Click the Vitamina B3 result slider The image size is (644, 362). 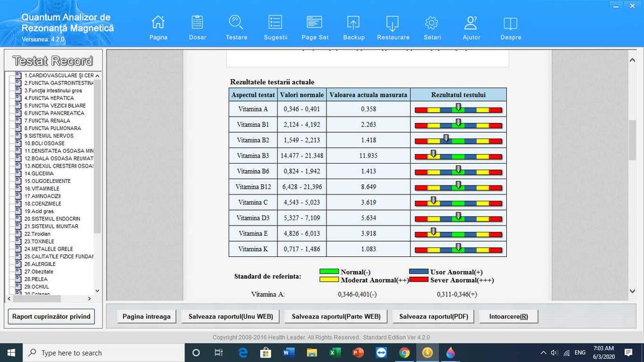pyautogui.click(x=459, y=156)
